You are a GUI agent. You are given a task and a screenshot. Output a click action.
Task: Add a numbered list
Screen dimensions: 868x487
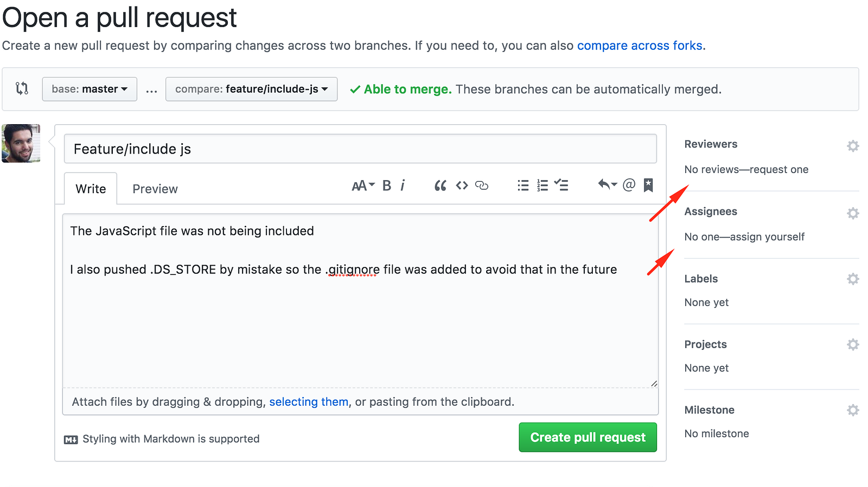pyautogui.click(x=542, y=185)
